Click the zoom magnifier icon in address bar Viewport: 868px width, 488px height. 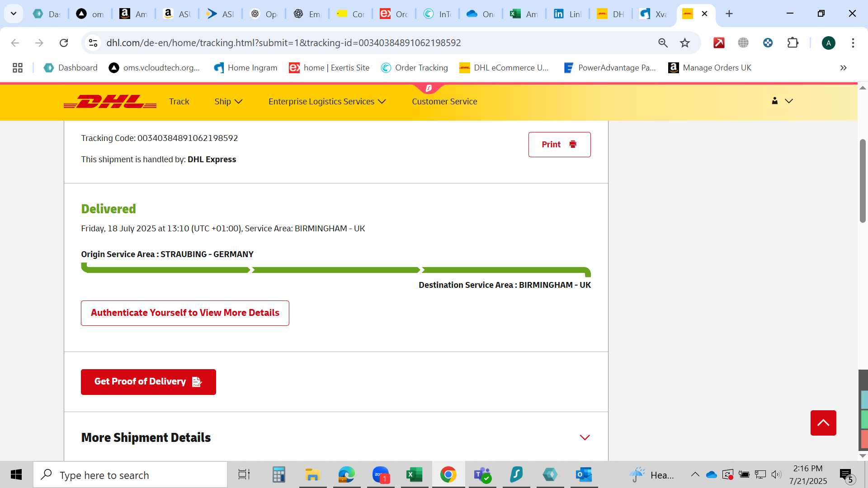point(663,43)
